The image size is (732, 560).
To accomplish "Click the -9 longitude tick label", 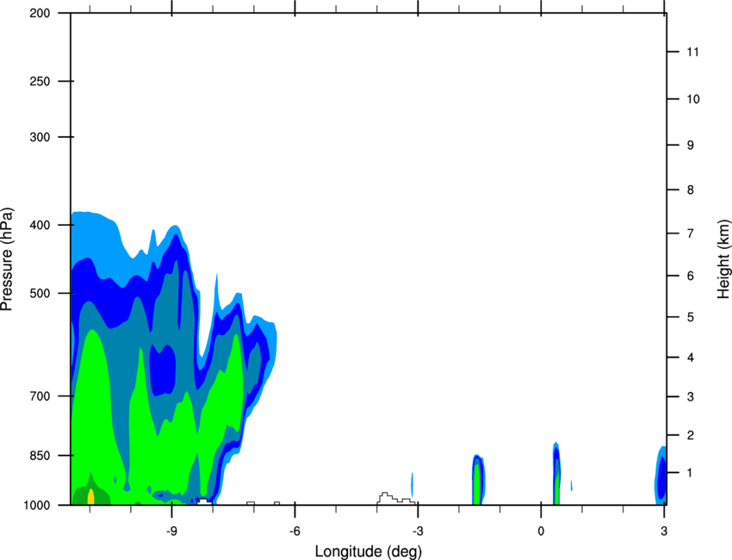I will point(171,531).
